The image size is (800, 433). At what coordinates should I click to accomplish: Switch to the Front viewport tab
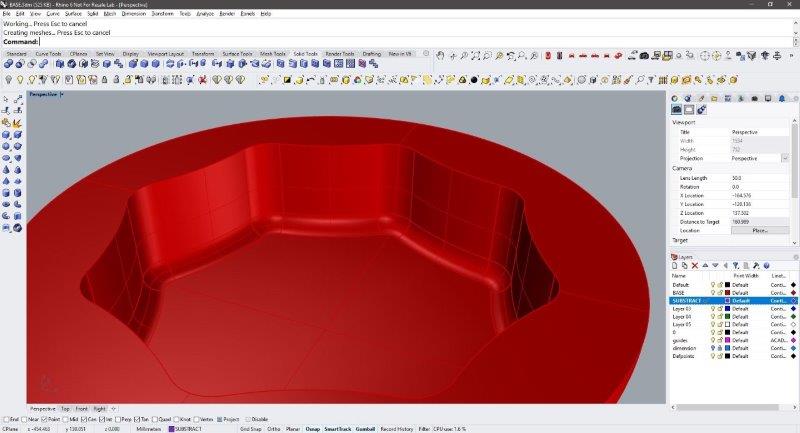point(82,409)
